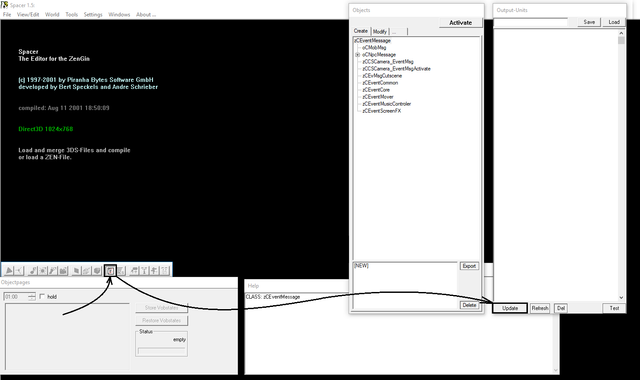This screenshot has width=640, height=380.
Task: Select oCMobMsg in the class tree
Action: (374, 47)
